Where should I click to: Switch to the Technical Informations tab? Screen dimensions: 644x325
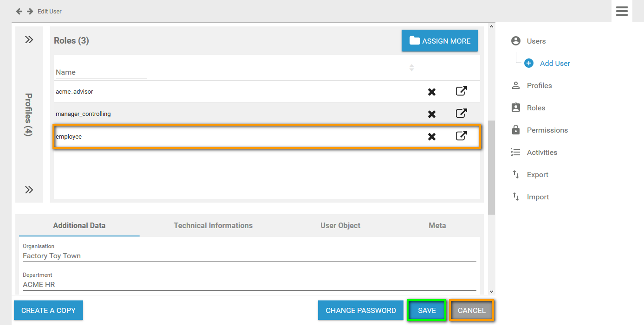point(213,225)
